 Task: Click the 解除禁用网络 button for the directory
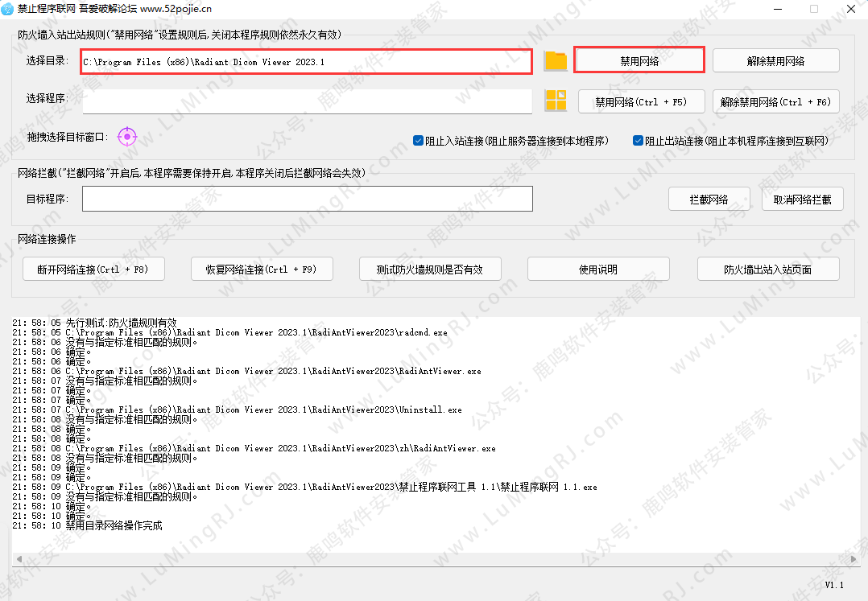tap(775, 61)
